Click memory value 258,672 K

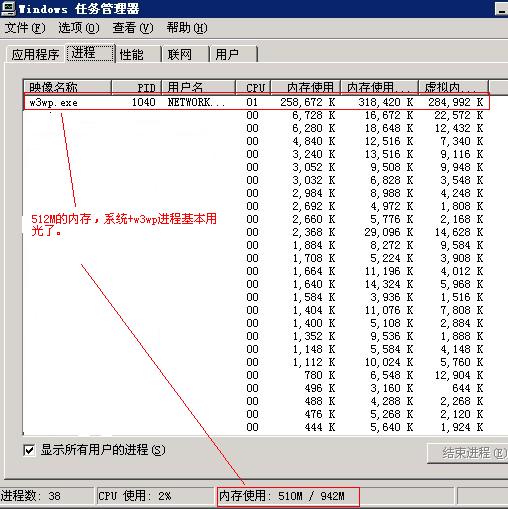pos(308,102)
